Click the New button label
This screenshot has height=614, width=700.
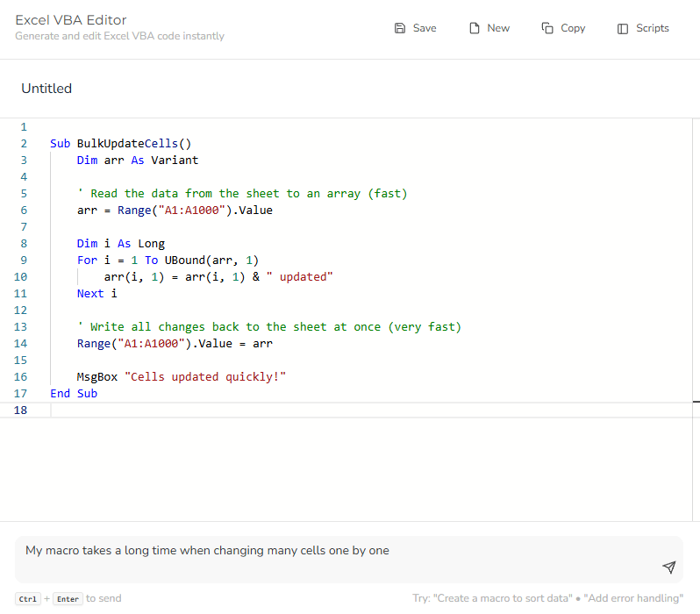[x=498, y=28]
